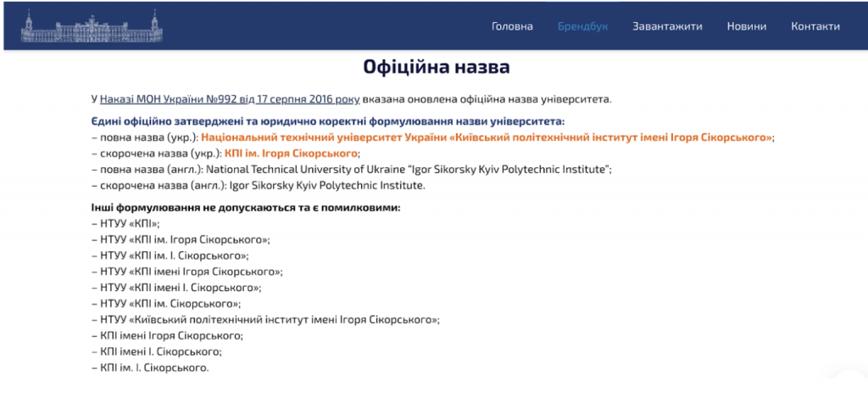This screenshot has width=868, height=398.
Task: Click the НТУУ «КПІ імені І. Сікорського» entry
Action: point(176,289)
